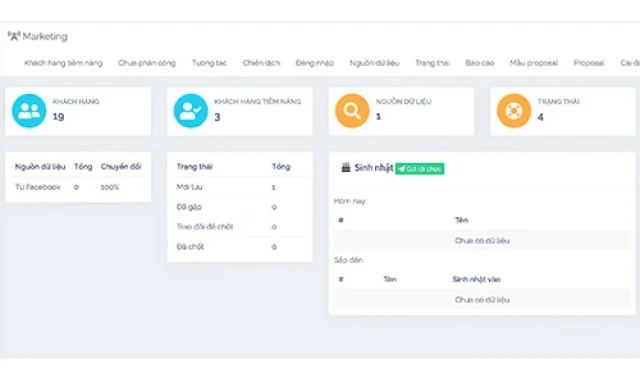Go to the Chiến dịch tab
The image size is (640, 373).
(x=261, y=63)
